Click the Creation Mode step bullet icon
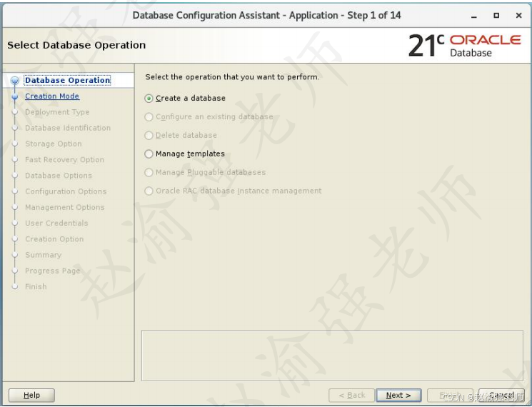This screenshot has height=407, width=532. click(x=14, y=96)
